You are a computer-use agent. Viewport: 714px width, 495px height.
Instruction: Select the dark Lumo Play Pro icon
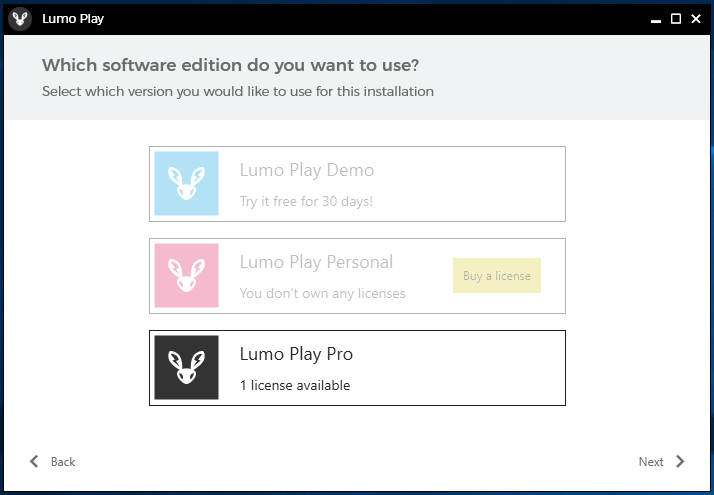point(186,367)
